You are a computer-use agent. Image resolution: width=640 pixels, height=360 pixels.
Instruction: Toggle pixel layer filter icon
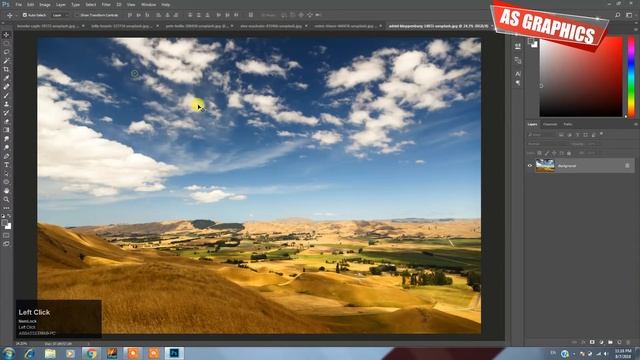click(x=562, y=135)
